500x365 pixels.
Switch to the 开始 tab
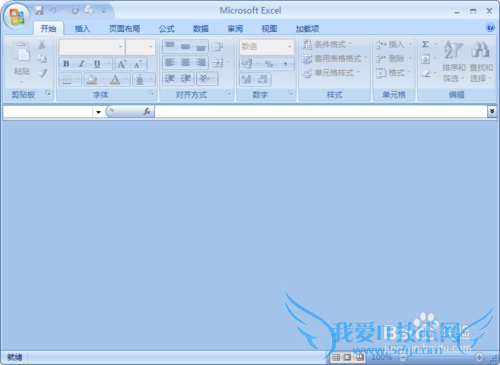(48, 29)
